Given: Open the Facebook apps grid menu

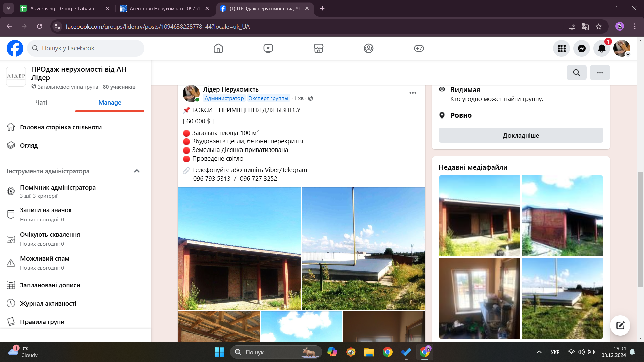Looking at the screenshot, I should coord(561,48).
